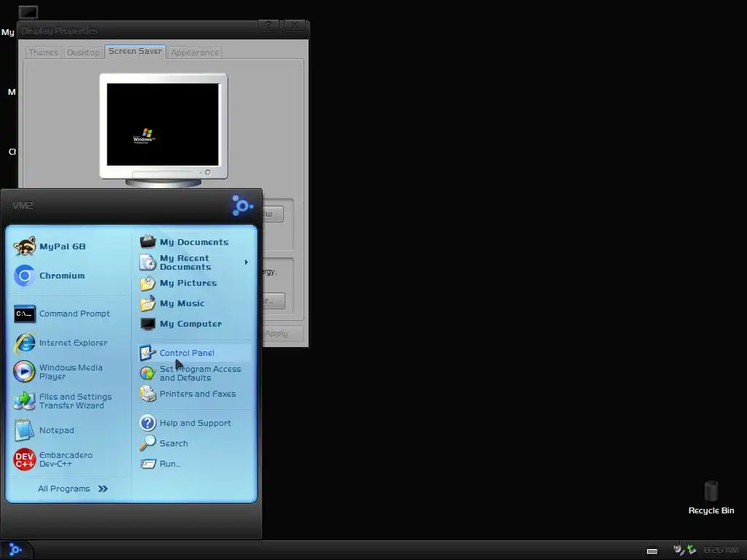Viewport: 747px width, 560px height.
Task: Expand My Recent Documents submenu arrow
Action: click(x=247, y=262)
